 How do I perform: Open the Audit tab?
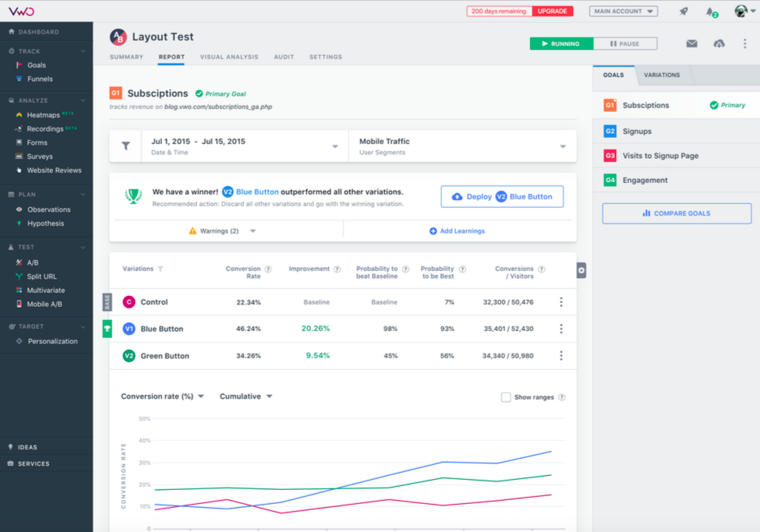284,57
